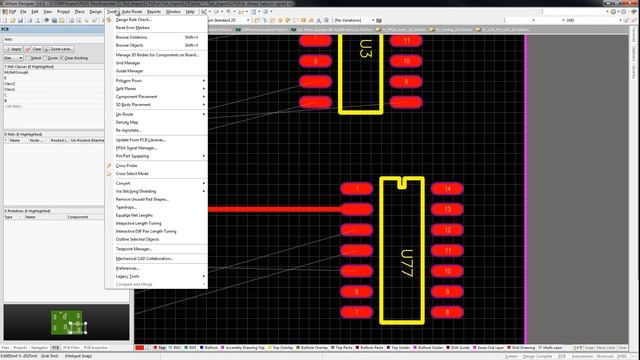Click the current layer red color swatch
This screenshot has height=360, width=640.
(x=140, y=348)
